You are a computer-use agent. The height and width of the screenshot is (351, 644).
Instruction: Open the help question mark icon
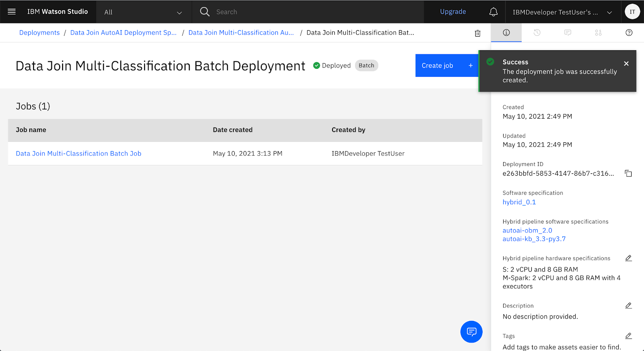tap(629, 33)
